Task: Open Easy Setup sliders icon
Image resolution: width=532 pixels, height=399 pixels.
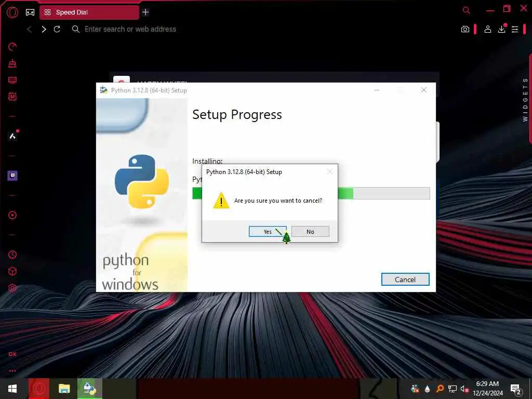Action: tap(515, 29)
